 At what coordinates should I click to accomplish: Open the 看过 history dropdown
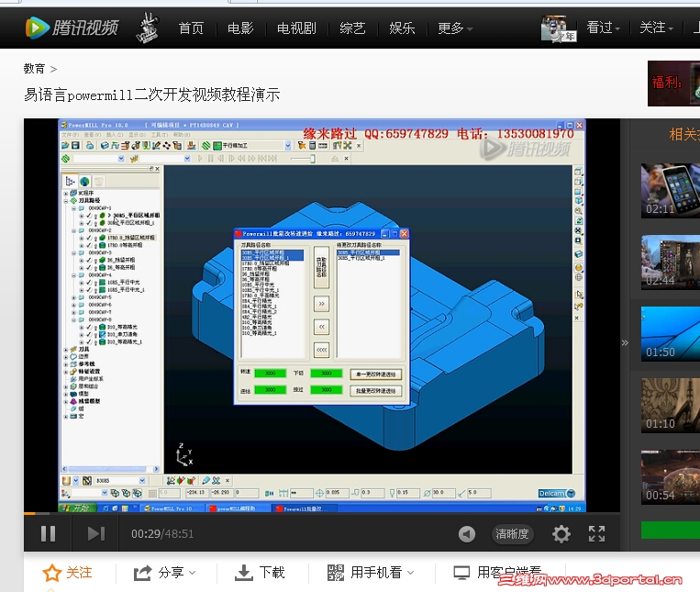coord(603,28)
